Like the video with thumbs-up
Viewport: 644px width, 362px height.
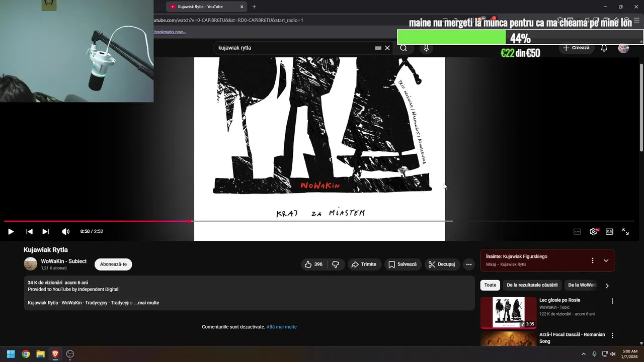(313, 264)
